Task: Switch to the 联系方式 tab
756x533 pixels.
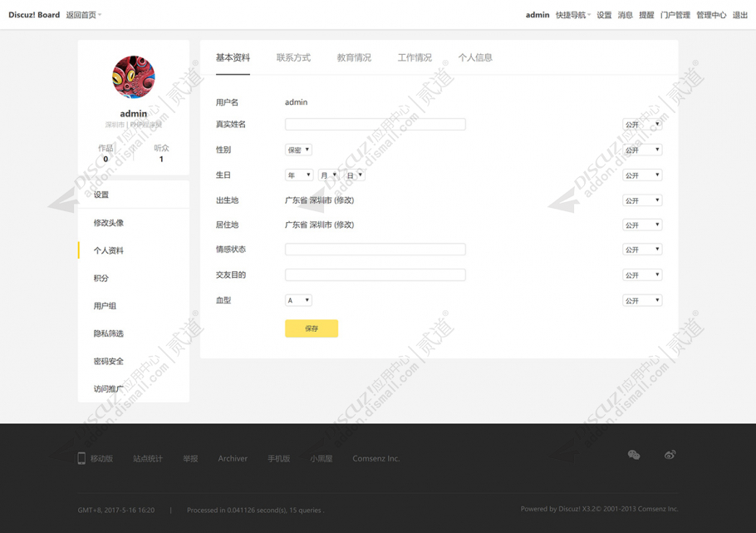Action: [293, 58]
